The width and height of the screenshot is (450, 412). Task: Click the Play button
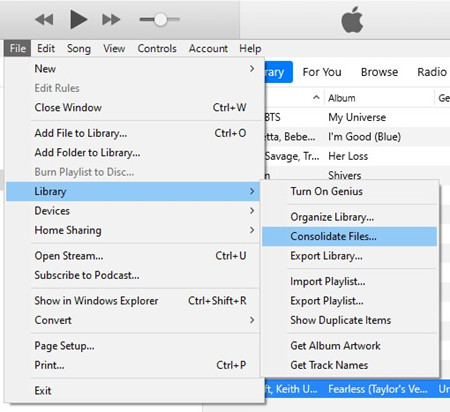[x=79, y=19]
